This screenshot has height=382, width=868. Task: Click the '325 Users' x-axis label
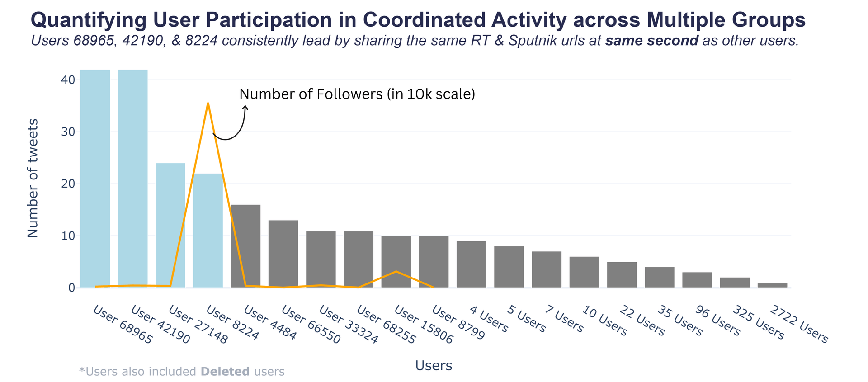(x=758, y=323)
